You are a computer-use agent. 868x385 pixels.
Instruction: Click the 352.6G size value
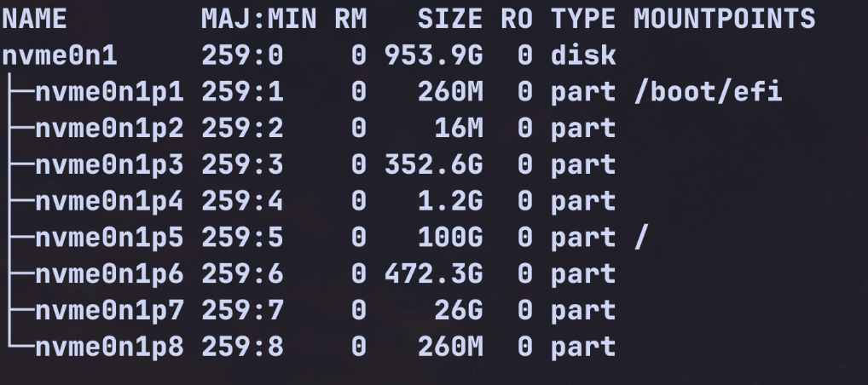[x=433, y=165]
